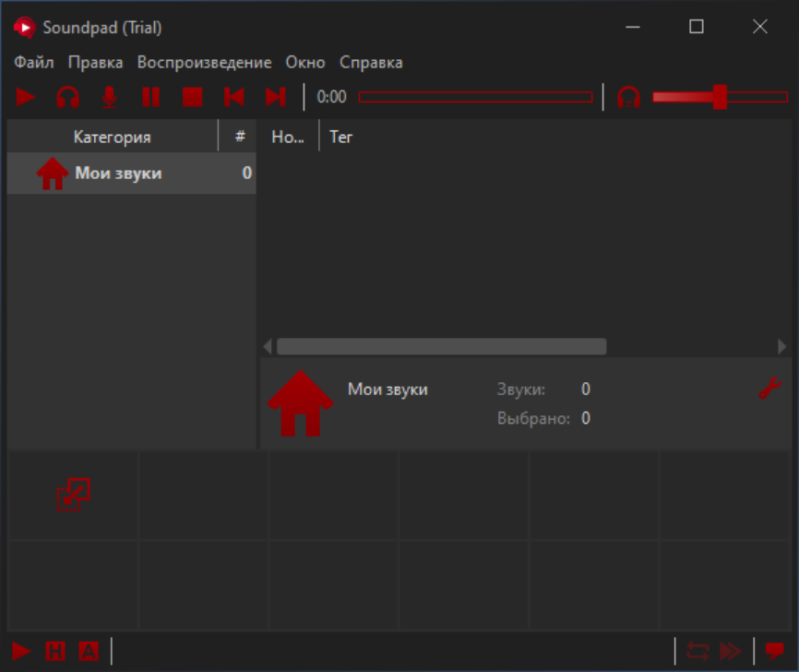Click the Мои звуки title in details panel
This screenshot has height=672, width=799.
click(x=388, y=389)
